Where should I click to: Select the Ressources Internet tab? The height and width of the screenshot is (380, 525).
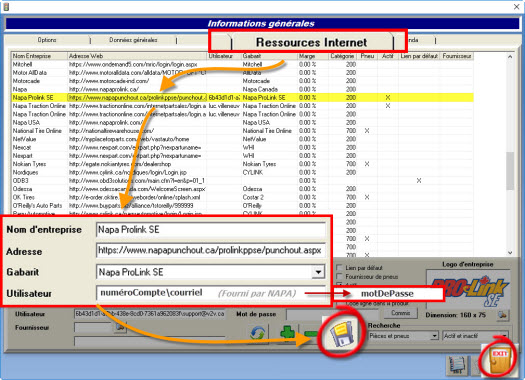[311, 43]
